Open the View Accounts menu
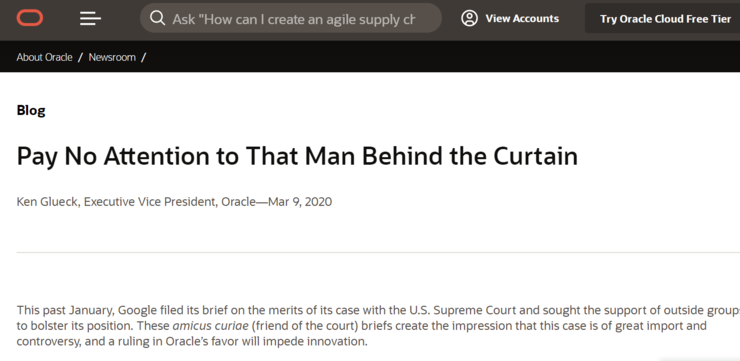Screen dimensions: 740x361 [x=522, y=18]
